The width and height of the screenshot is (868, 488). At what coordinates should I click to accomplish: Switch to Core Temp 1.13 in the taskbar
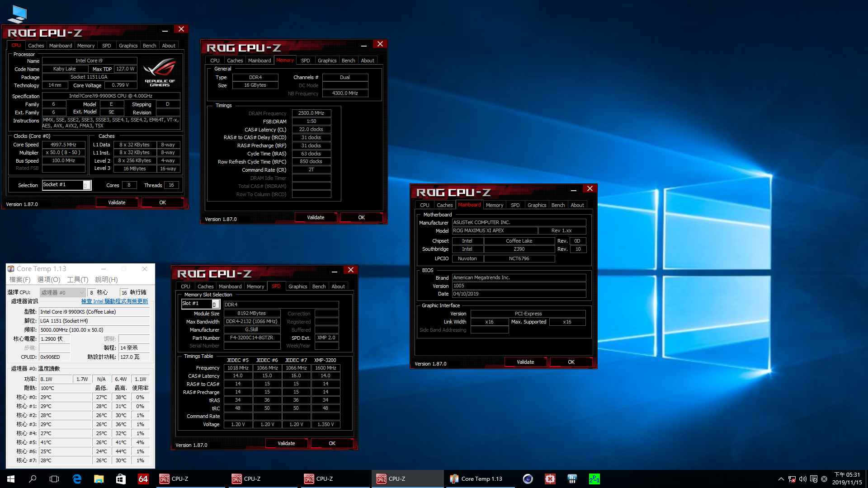pos(480,479)
